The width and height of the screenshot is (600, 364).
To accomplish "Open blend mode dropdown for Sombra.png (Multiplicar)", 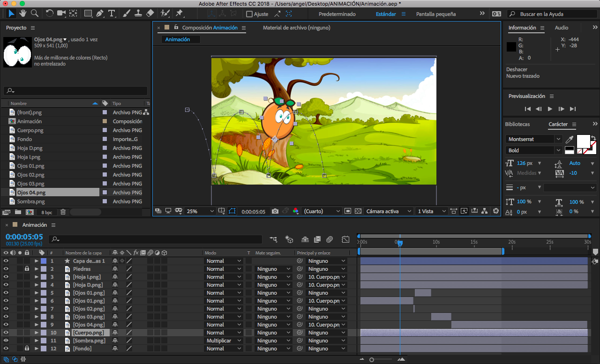I will (x=224, y=341).
